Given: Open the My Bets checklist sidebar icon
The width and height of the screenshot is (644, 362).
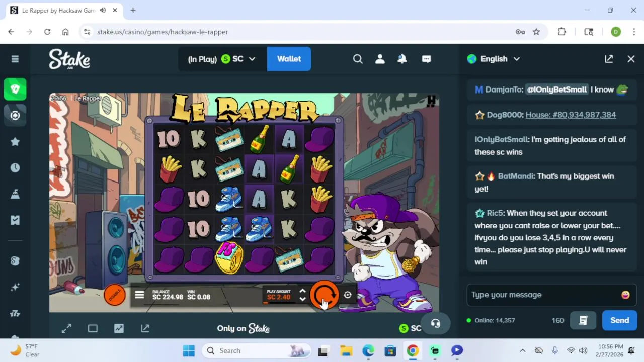Looking at the screenshot, I should [x=15, y=220].
